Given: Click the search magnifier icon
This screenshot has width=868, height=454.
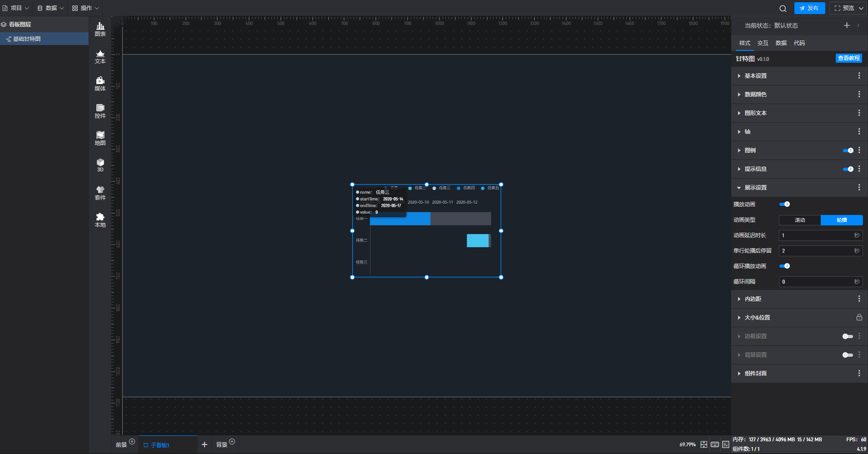Looking at the screenshot, I should (x=783, y=8).
